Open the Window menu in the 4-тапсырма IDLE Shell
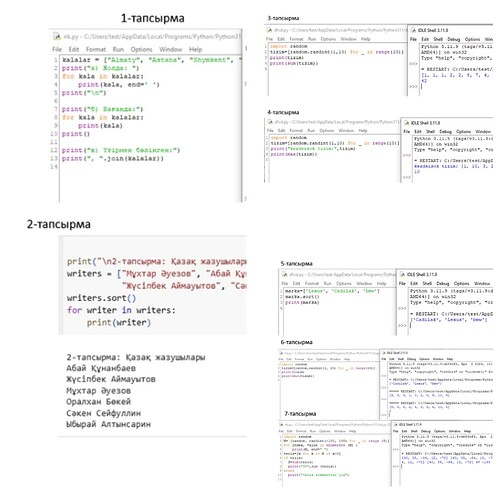This screenshot has width=500, height=500. [x=483, y=132]
